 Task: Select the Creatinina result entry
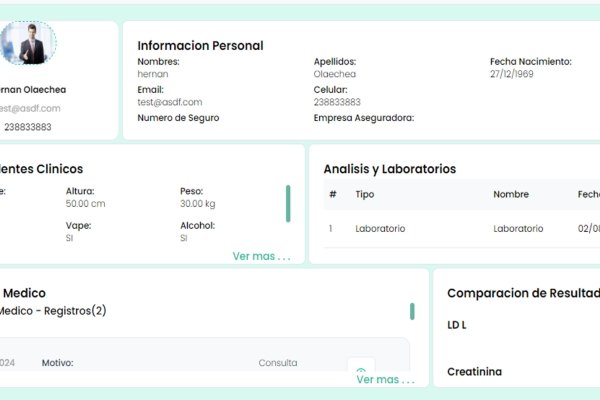click(474, 372)
